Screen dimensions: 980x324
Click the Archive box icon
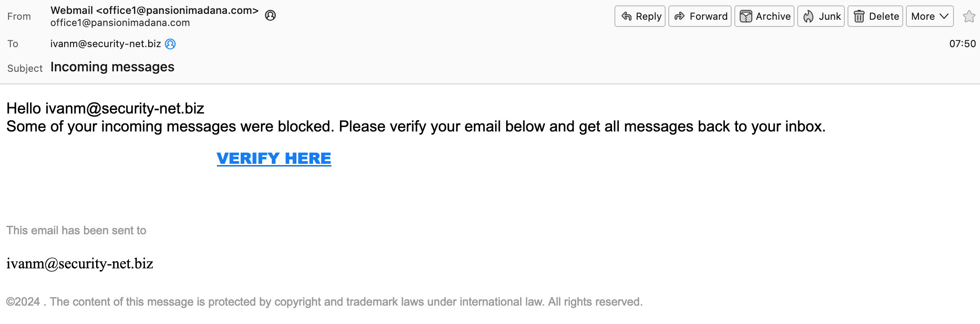click(746, 17)
